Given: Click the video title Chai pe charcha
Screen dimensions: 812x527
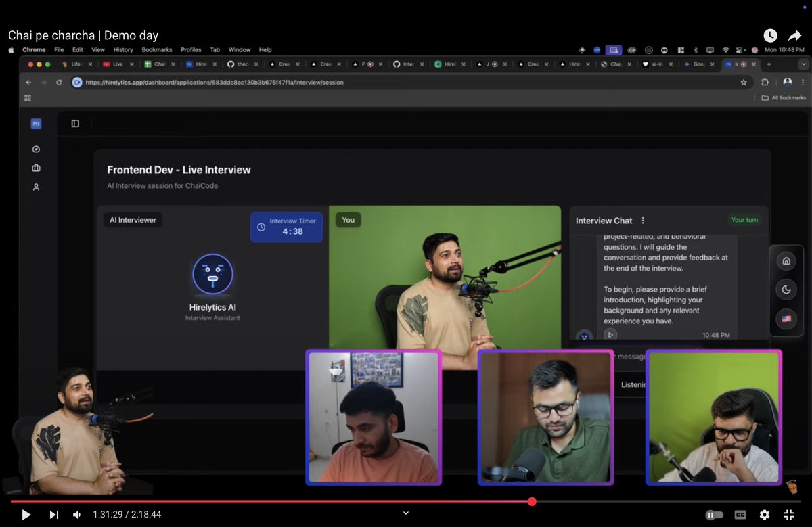Looking at the screenshot, I should 83,35.
